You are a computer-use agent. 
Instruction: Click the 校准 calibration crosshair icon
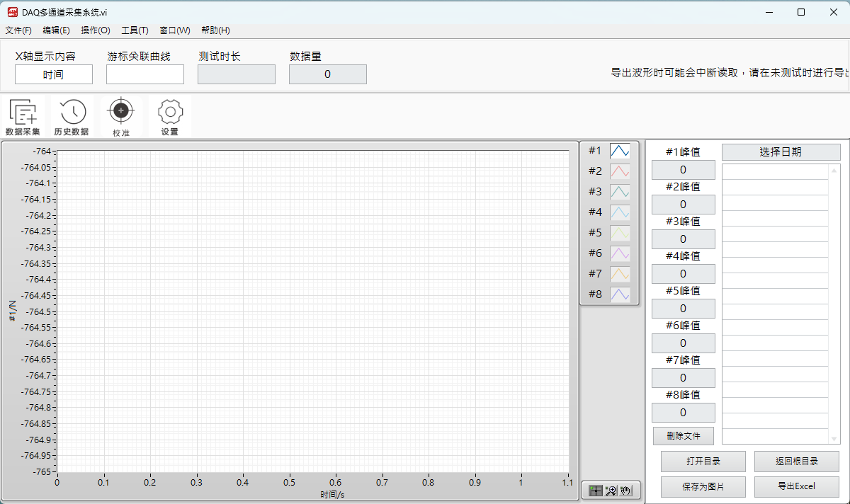121,117
